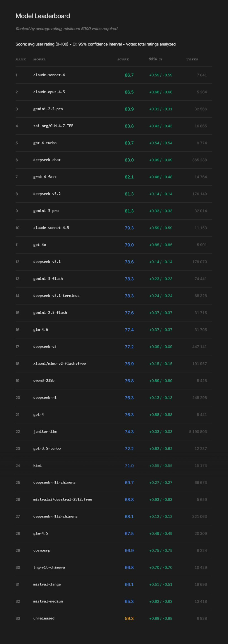Click claude-sonnet-4.5 model name

click(x=51, y=228)
